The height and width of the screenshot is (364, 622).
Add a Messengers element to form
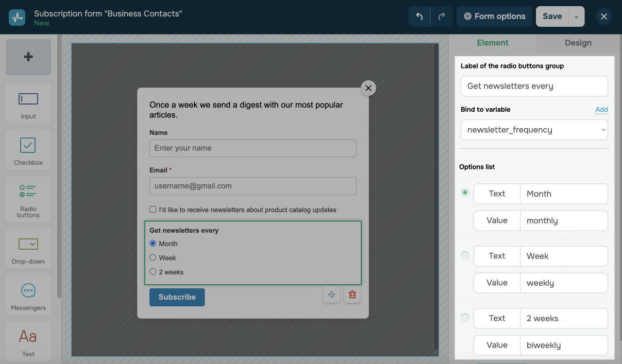tap(28, 295)
